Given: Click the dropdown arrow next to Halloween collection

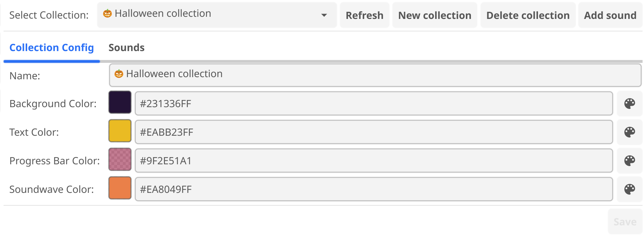Looking at the screenshot, I should (324, 15).
